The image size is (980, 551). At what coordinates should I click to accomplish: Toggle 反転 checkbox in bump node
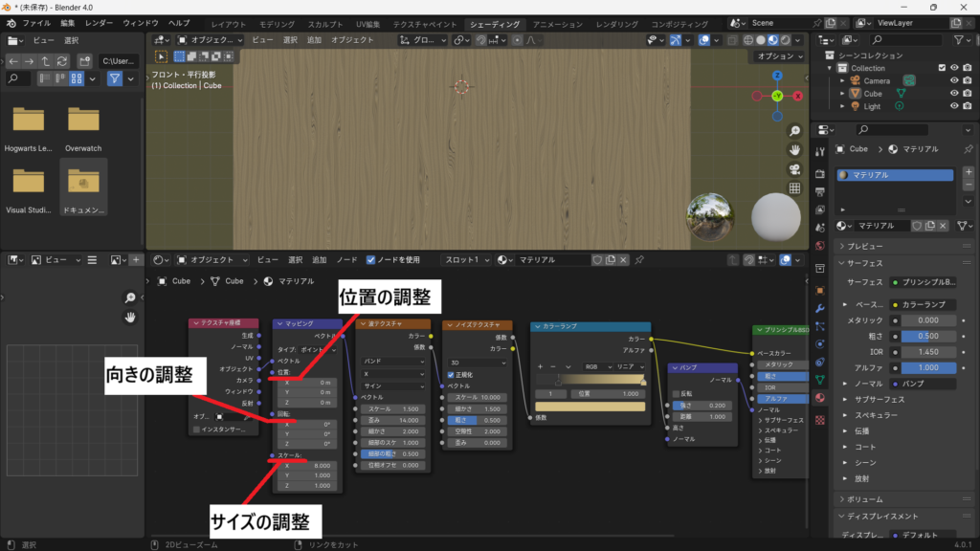coord(676,394)
